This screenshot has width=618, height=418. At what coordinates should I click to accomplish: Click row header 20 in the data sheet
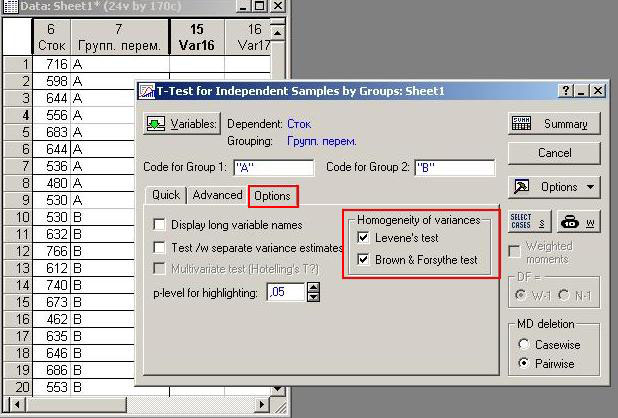(17, 387)
